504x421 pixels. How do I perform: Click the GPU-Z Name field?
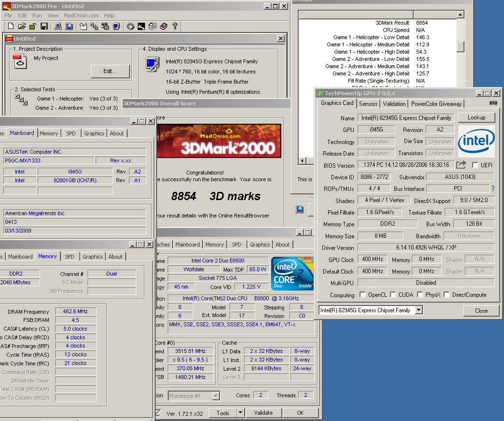[406, 118]
